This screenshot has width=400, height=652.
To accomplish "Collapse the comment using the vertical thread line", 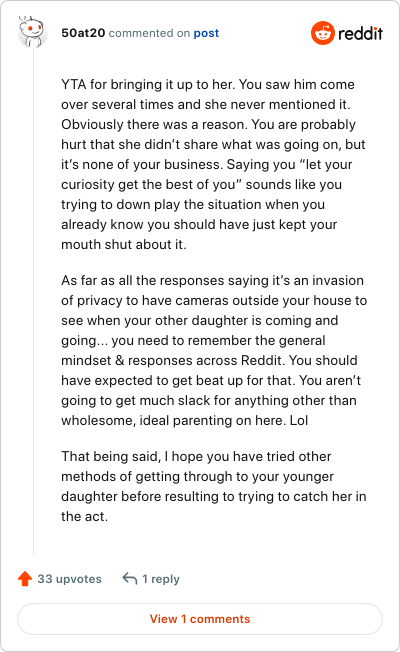I will [x=34, y=301].
